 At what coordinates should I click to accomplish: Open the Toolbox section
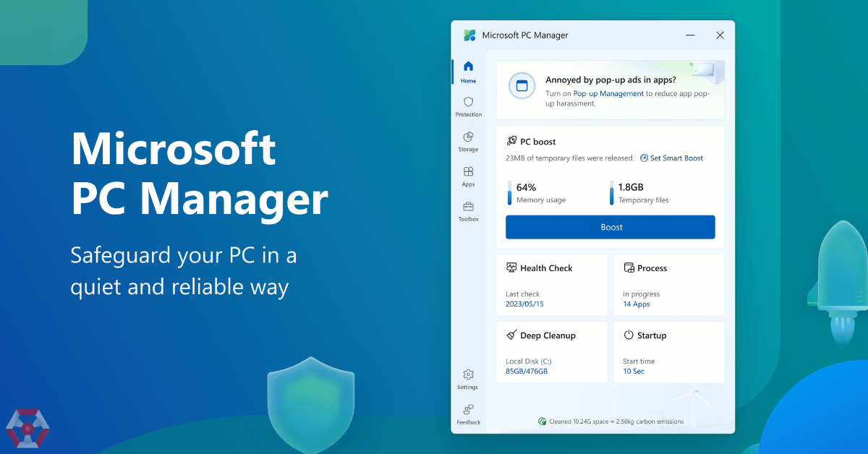(468, 211)
